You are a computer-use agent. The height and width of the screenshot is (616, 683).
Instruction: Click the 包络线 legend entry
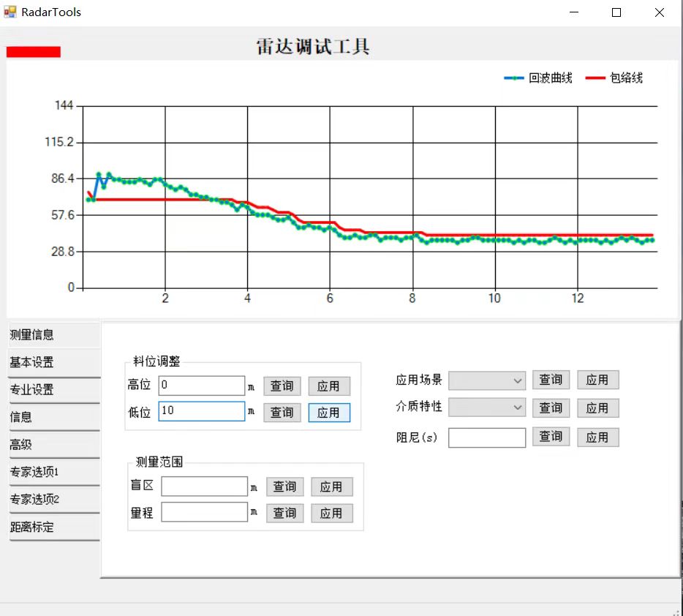pyautogui.click(x=615, y=78)
